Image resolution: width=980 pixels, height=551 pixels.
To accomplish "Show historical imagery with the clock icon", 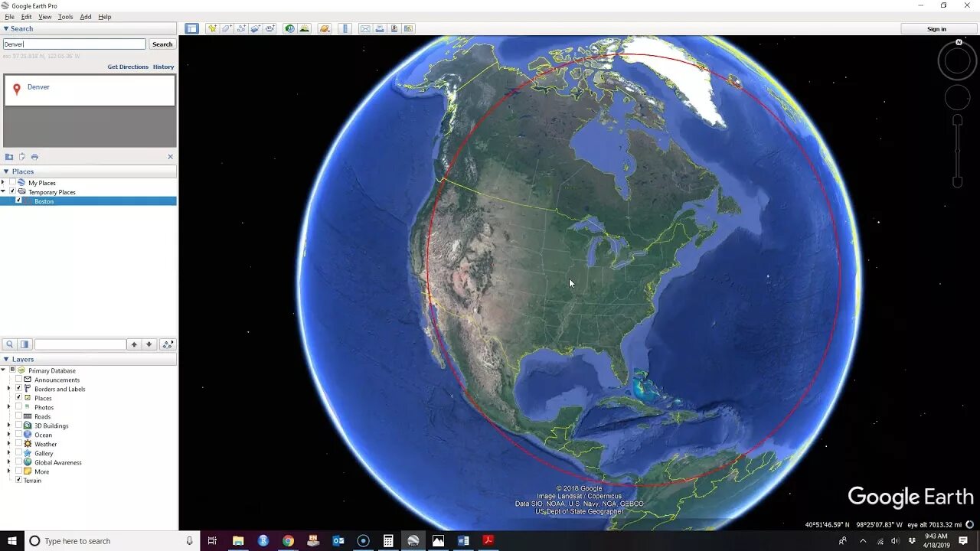I will (289, 28).
